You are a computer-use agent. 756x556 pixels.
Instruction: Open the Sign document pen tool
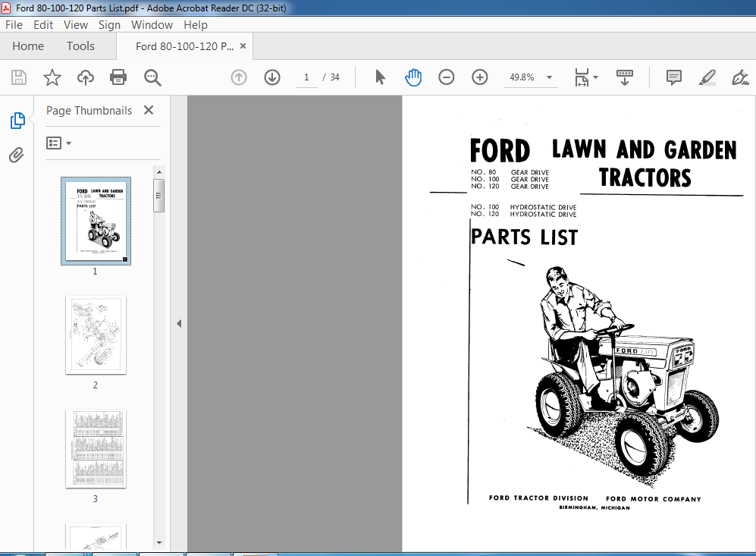pyautogui.click(x=739, y=77)
